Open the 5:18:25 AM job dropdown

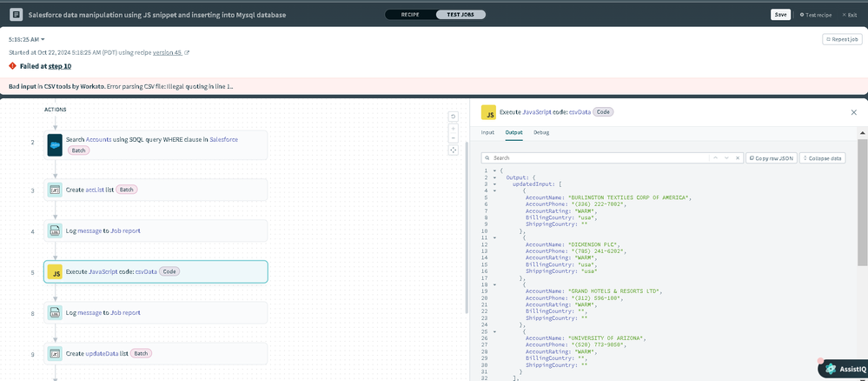click(27, 39)
